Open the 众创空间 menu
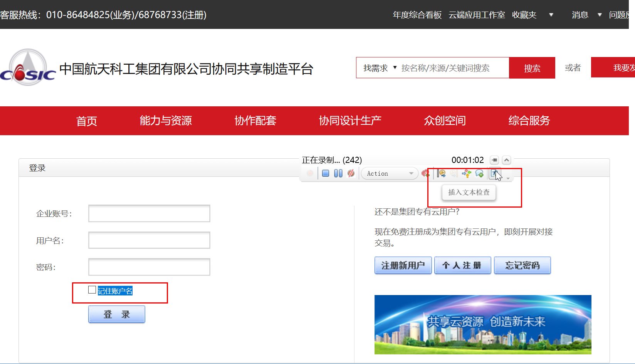This screenshot has width=635, height=364. coord(445,121)
